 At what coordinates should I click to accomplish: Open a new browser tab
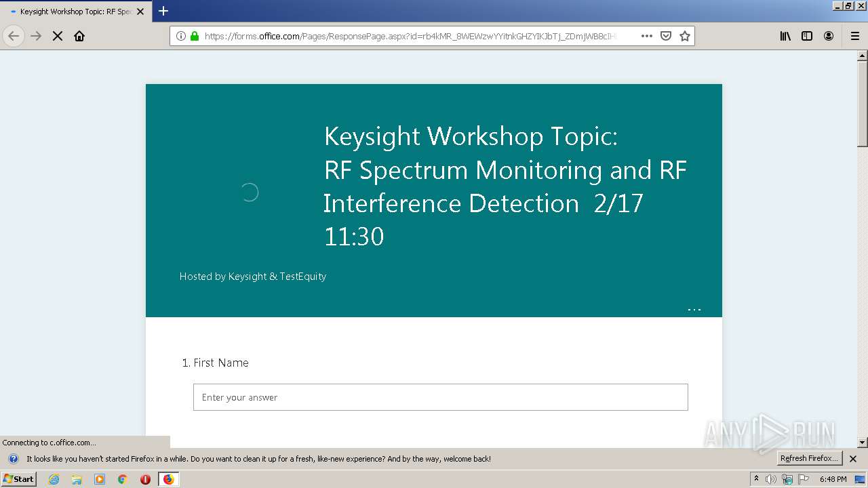coord(163,11)
